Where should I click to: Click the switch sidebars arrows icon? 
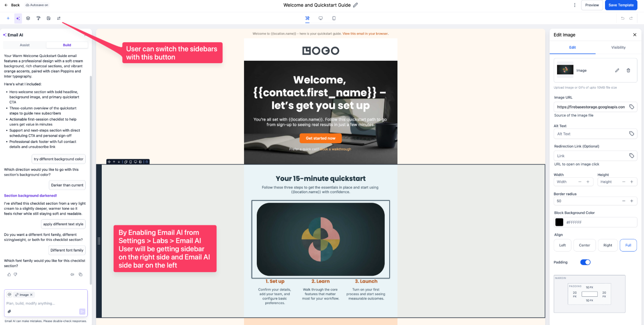[59, 18]
